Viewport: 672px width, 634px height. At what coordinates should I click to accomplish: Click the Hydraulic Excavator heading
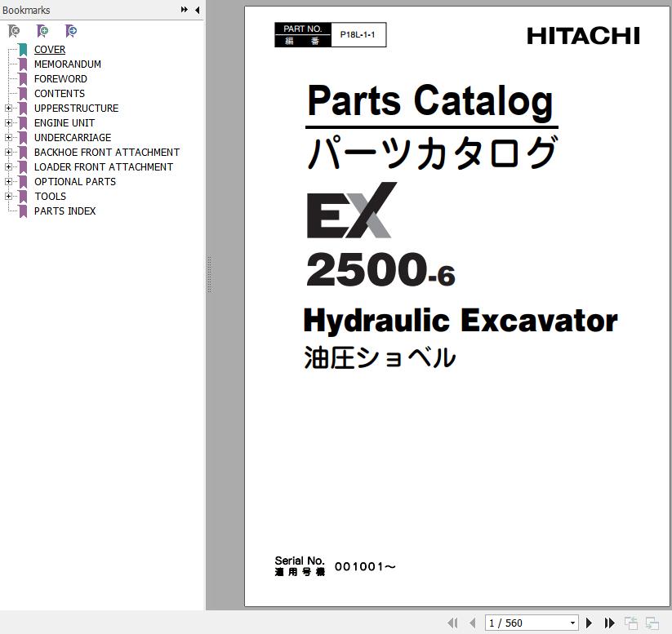(461, 321)
